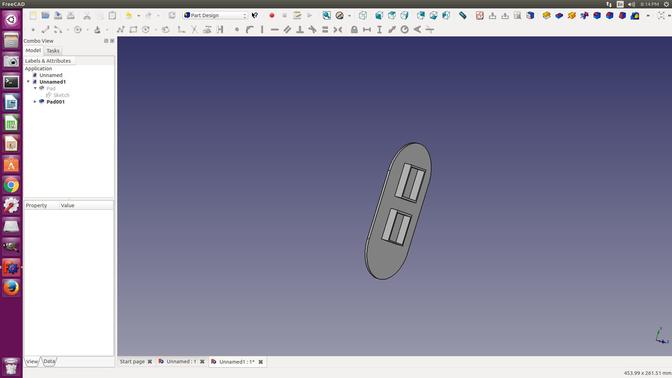Expand the toolbar overflow arrow

point(648,16)
